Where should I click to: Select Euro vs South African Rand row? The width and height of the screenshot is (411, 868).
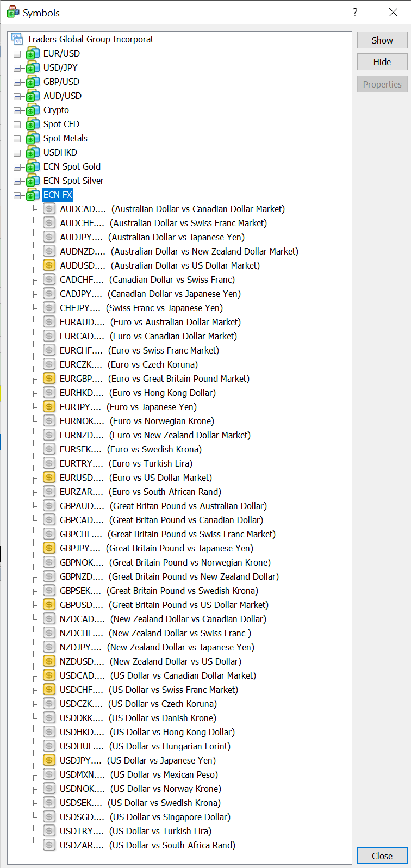pos(141,492)
